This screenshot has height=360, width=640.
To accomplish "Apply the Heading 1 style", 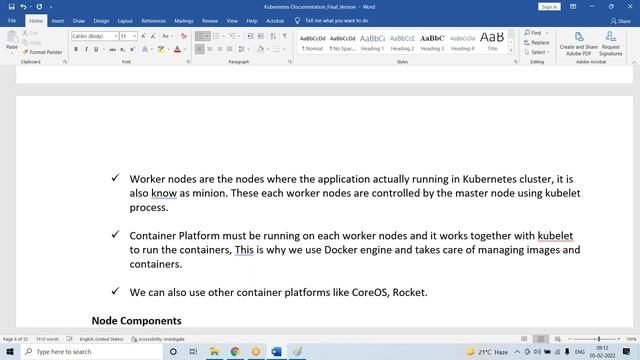I will tap(372, 42).
